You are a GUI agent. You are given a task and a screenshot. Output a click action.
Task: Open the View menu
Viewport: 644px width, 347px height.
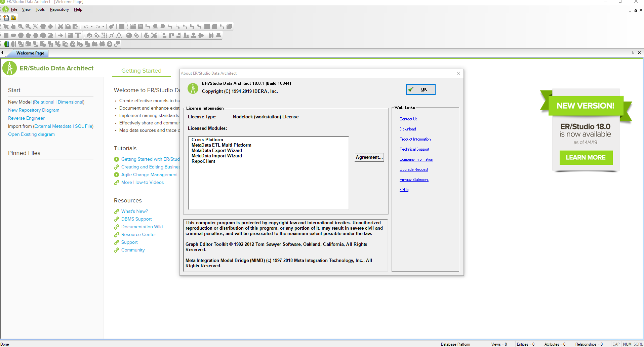(26, 9)
